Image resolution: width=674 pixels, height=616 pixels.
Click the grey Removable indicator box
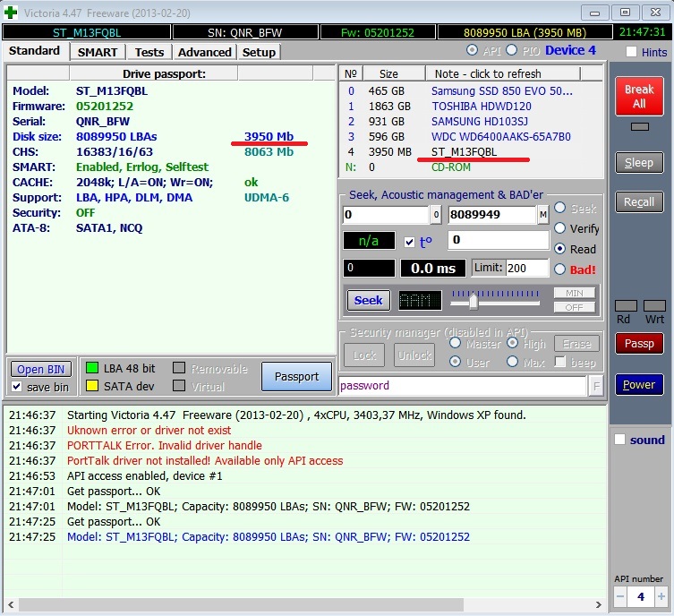(179, 368)
